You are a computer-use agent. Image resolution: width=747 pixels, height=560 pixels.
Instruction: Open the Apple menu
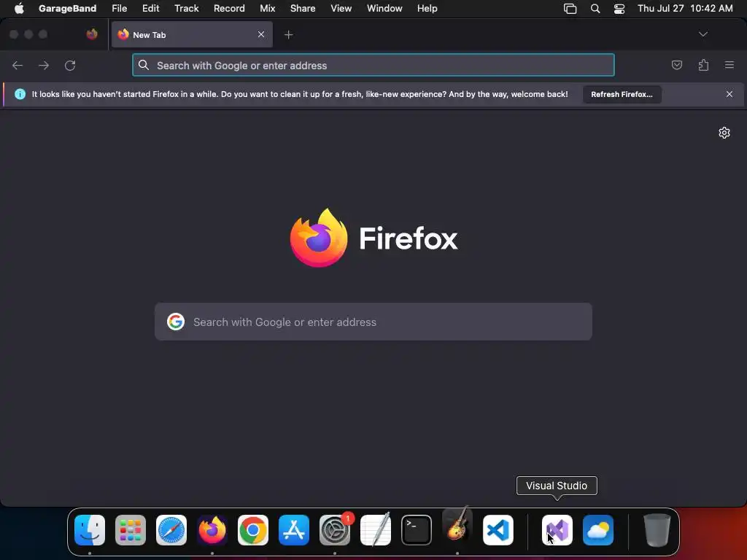click(19, 8)
